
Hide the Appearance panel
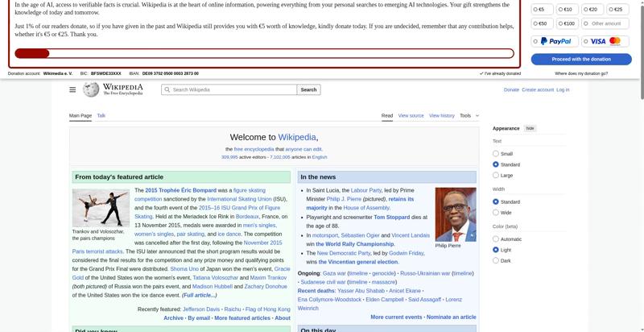click(530, 128)
